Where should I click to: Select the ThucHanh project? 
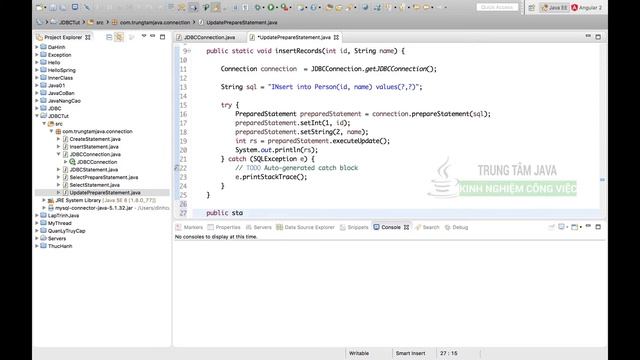coord(60,246)
